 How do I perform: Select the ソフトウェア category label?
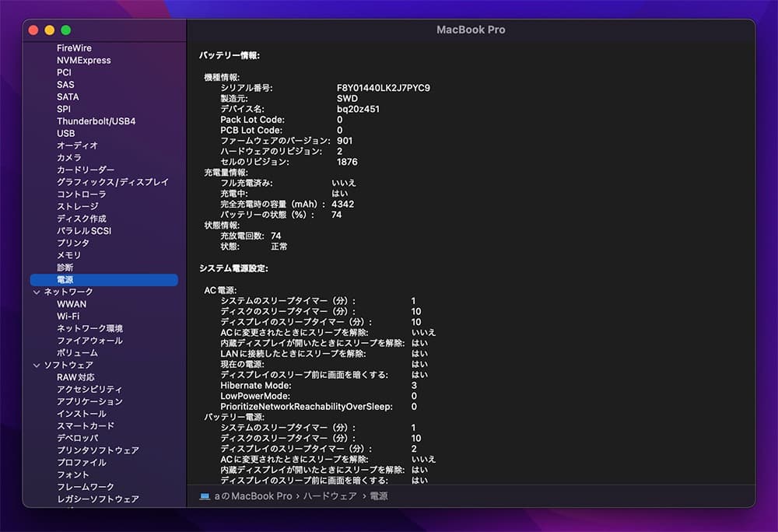point(68,365)
